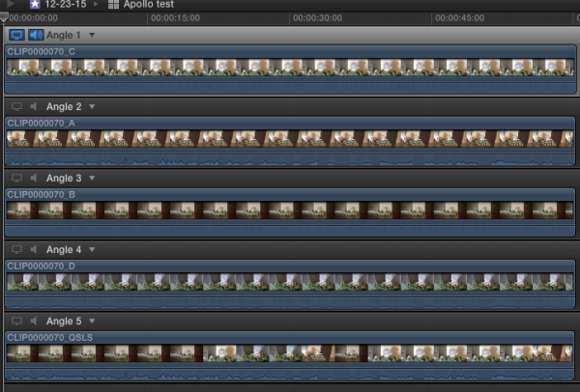Image resolution: width=580 pixels, height=392 pixels.
Task: Click the 12-23-15 event star icon
Action: 35,4
